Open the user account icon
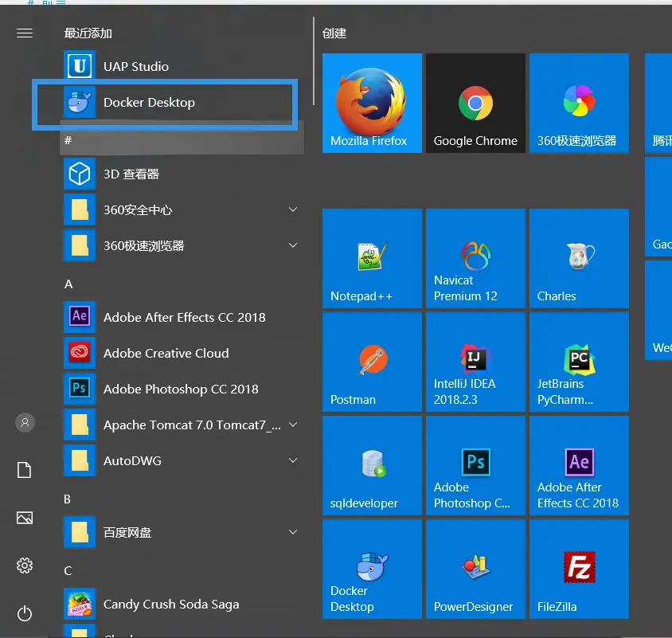Image resolution: width=672 pixels, height=638 pixels. [x=25, y=423]
